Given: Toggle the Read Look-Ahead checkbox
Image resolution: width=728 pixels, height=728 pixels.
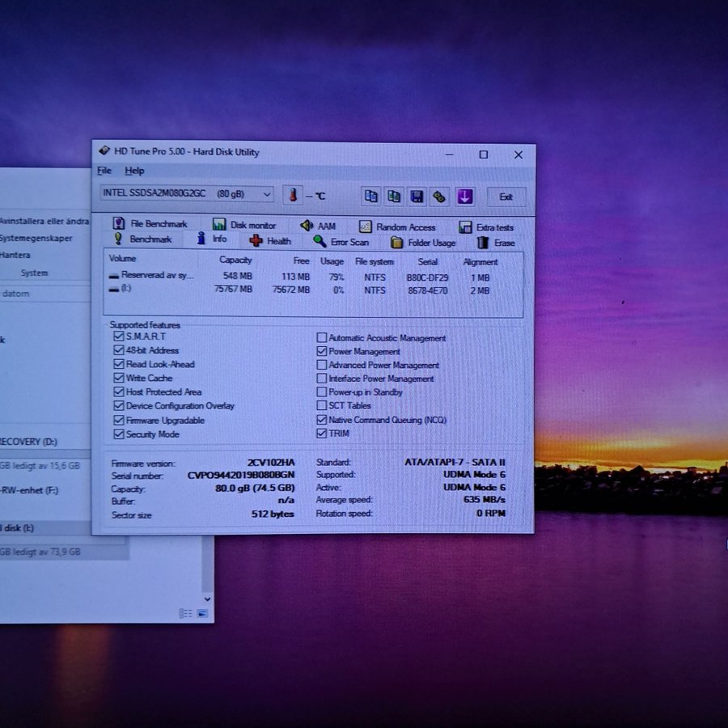Looking at the screenshot, I should (119, 364).
